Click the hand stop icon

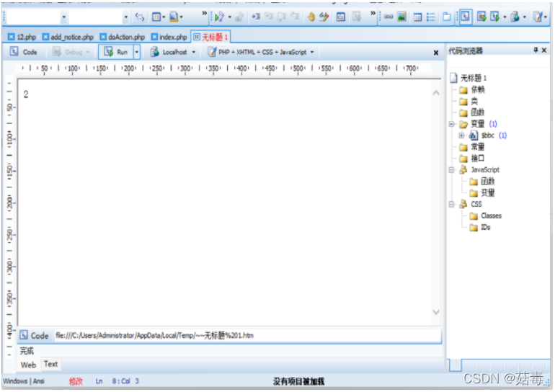[311, 17]
